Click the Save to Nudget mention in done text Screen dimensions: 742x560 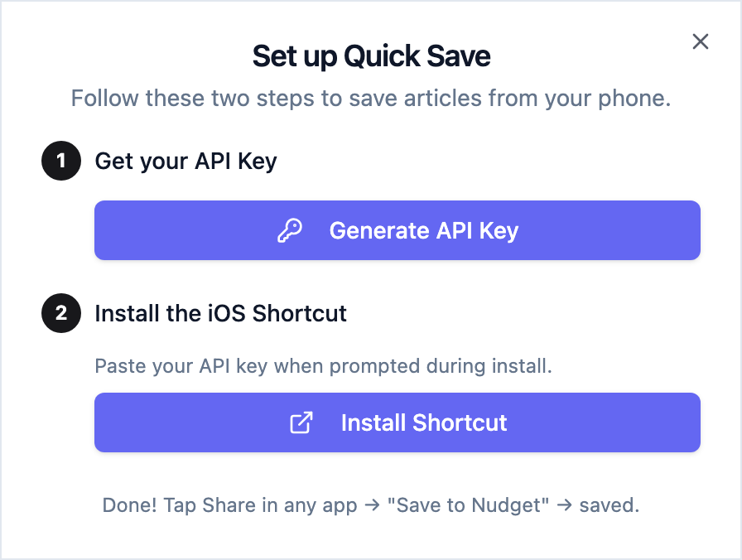click(467, 505)
